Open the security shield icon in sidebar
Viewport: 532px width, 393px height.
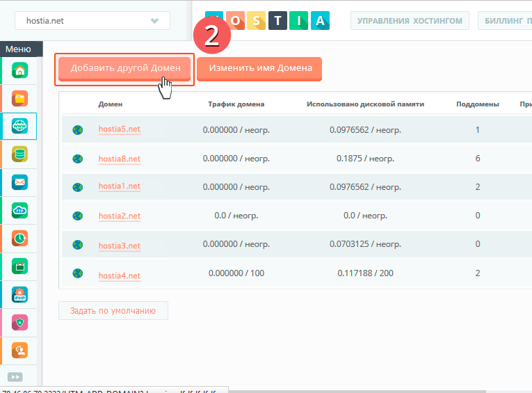coord(19,323)
